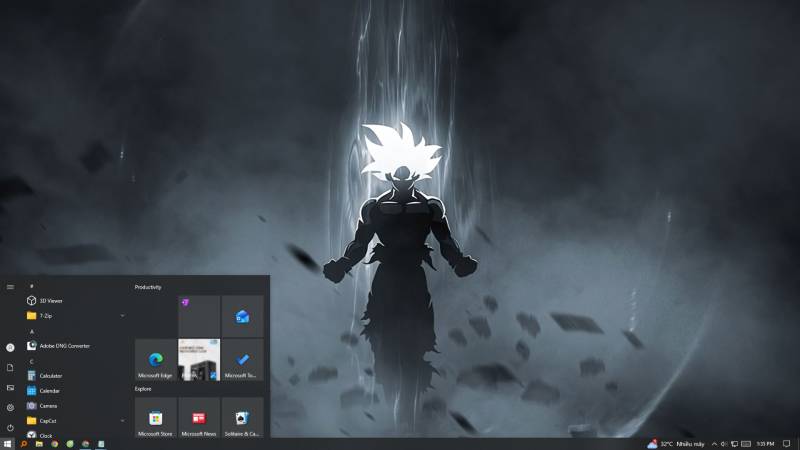Viewport: 800px width, 450px height.
Task: Open the user account icon in Start
Action: click(10, 347)
